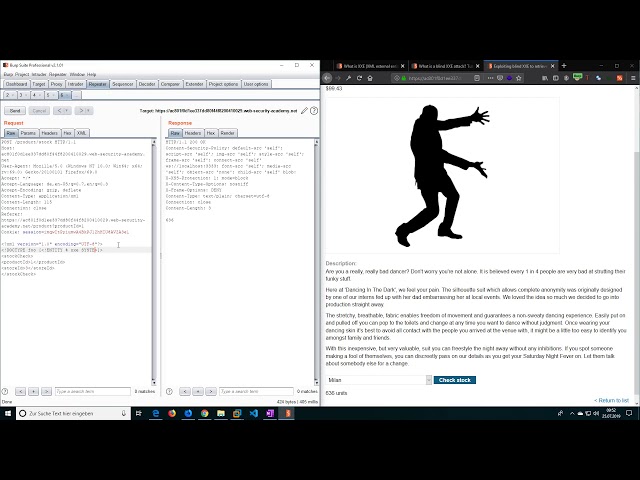This screenshot has width=640, height=480.
Task: Switch to the Sequencer tab
Action: [122, 84]
